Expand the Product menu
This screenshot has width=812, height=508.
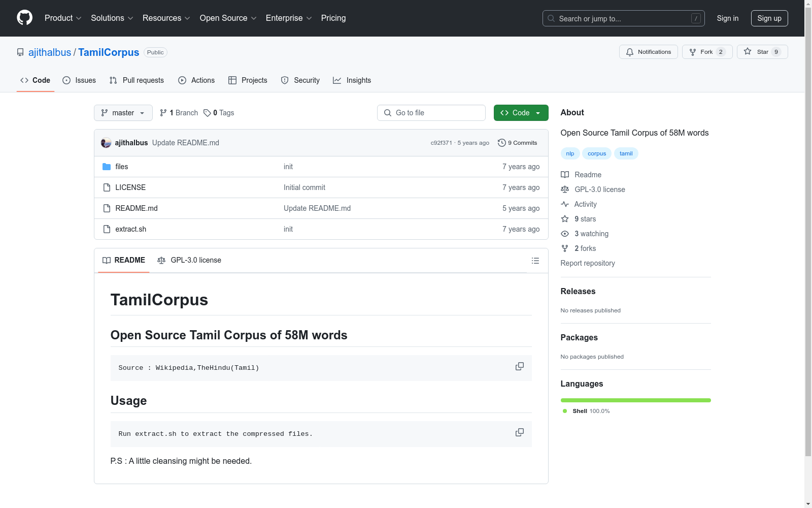63,18
